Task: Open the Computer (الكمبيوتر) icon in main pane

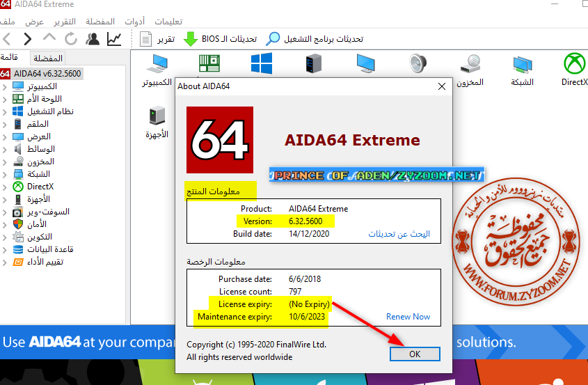Action: (x=157, y=70)
